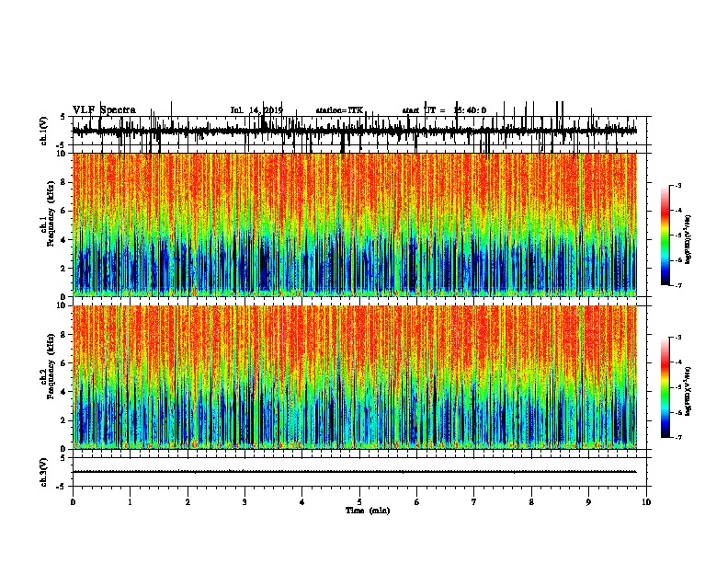Select the ch.2 "Frequency (kHz)" axis label
The image size is (728, 563).
coord(51,366)
